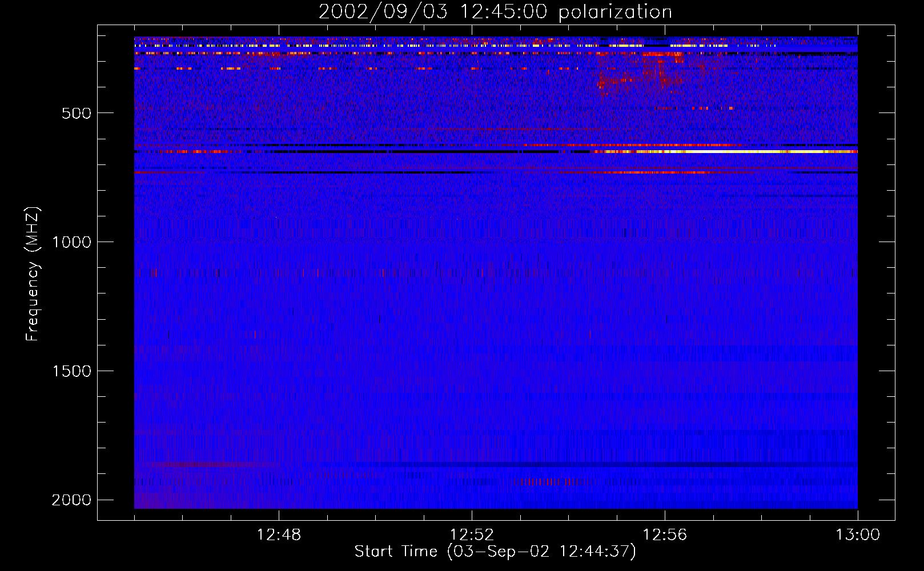Viewport: 924px width, 571px height.
Task: Click the 12:56 time tick label
Action: pyautogui.click(x=665, y=535)
